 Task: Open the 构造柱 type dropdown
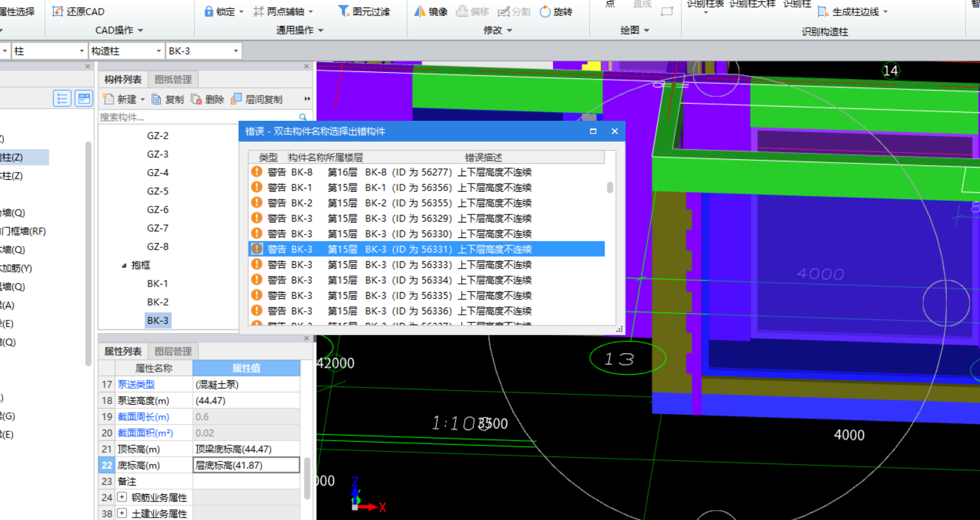[x=158, y=51]
